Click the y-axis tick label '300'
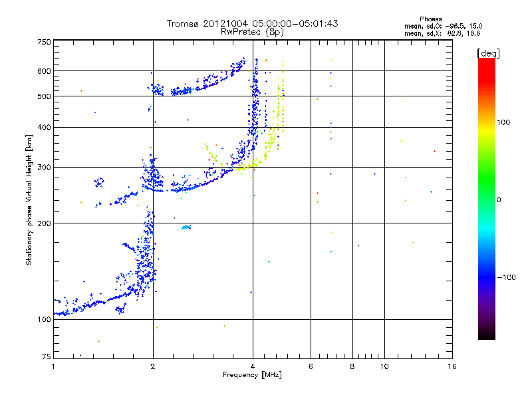 (x=44, y=168)
